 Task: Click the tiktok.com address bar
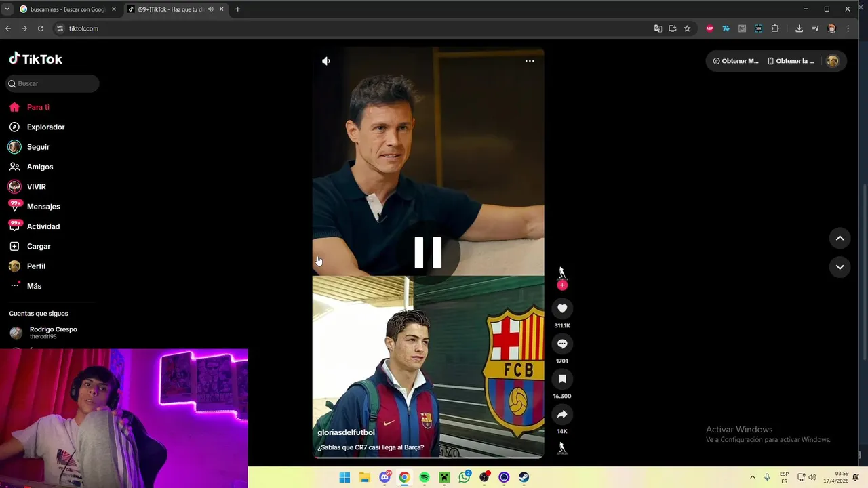click(x=353, y=28)
